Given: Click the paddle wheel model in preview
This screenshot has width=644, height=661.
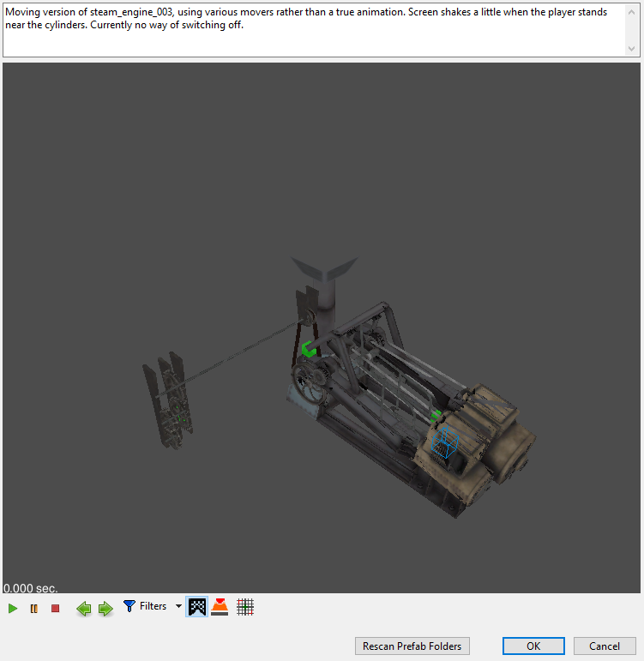Looking at the screenshot, I should pos(167,400).
